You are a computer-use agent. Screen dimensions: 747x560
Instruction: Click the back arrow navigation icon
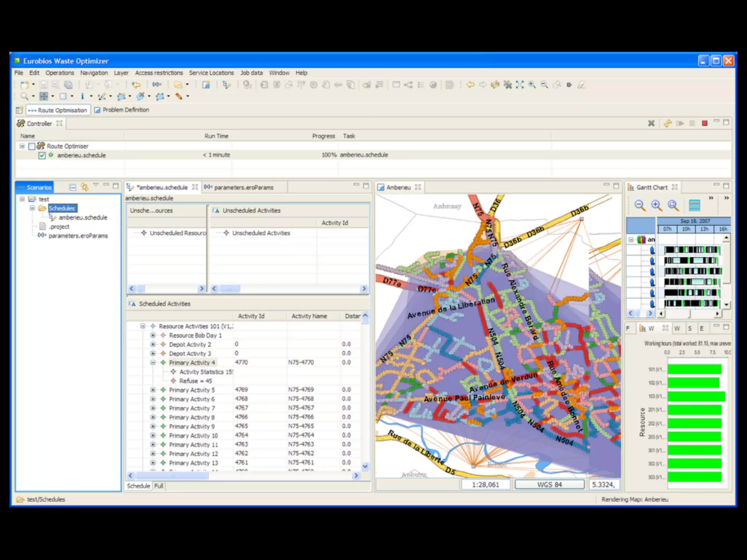pos(471,85)
